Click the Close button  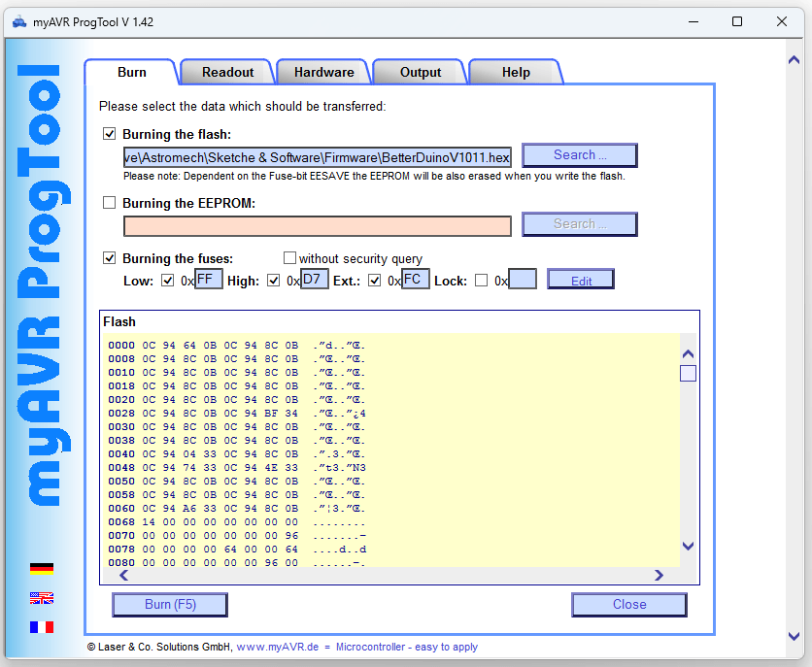629,605
